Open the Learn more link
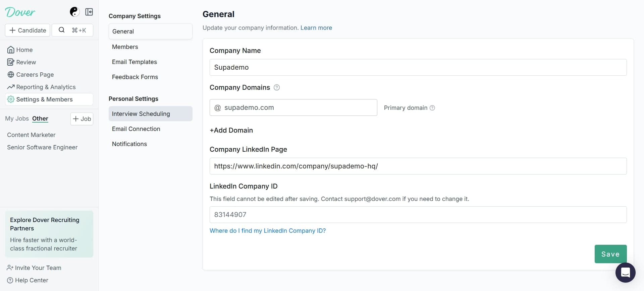The width and height of the screenshot is (644, 291). 316,28
